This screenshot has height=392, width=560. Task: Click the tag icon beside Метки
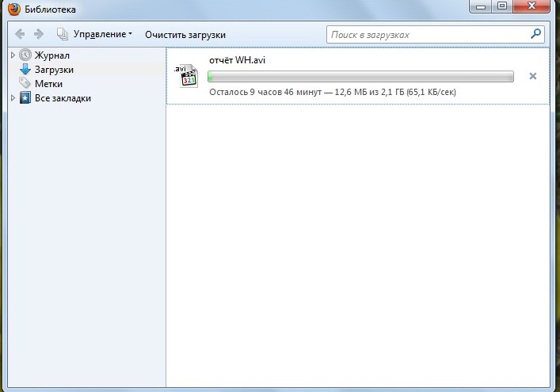pos(25,83)
